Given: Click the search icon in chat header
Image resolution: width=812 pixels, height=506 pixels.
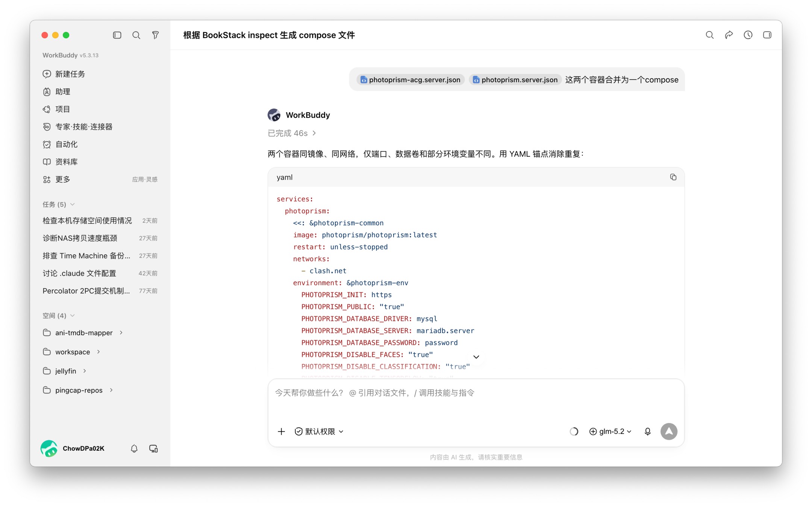Looking at the screenshot, I should click(x=709, y=35).
